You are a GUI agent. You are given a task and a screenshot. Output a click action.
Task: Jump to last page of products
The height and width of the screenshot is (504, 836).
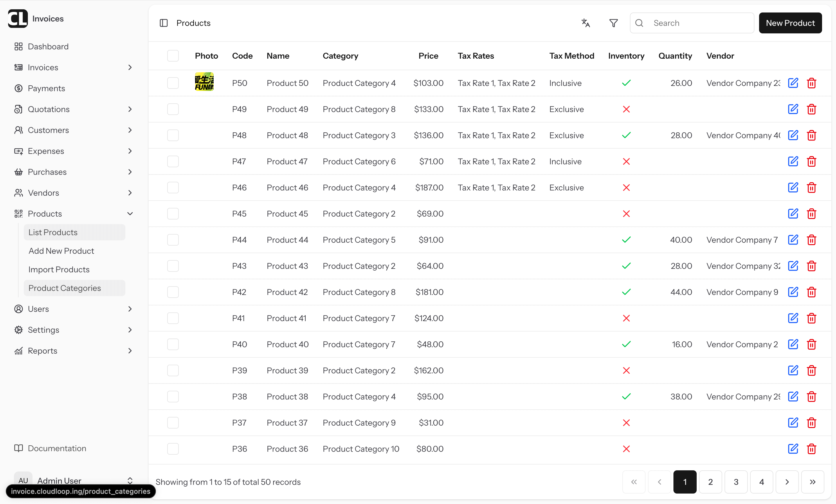click(x=812, y=482)
